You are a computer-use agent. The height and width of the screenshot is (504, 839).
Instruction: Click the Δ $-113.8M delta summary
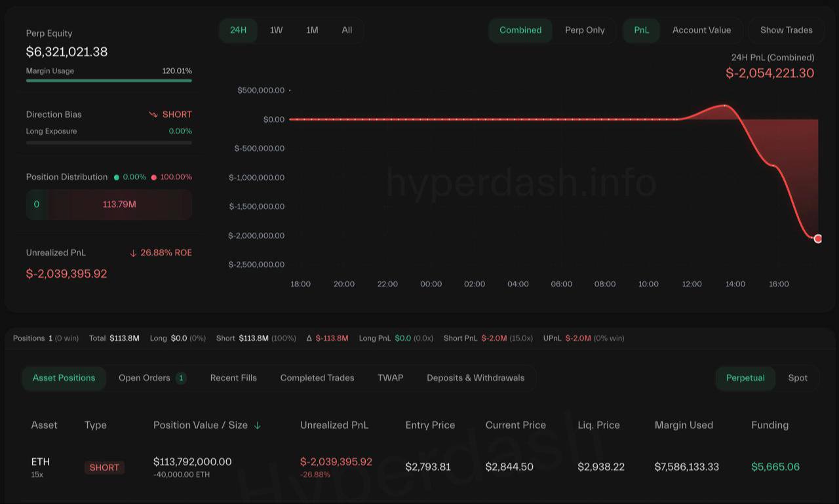(x=327, y=338)
